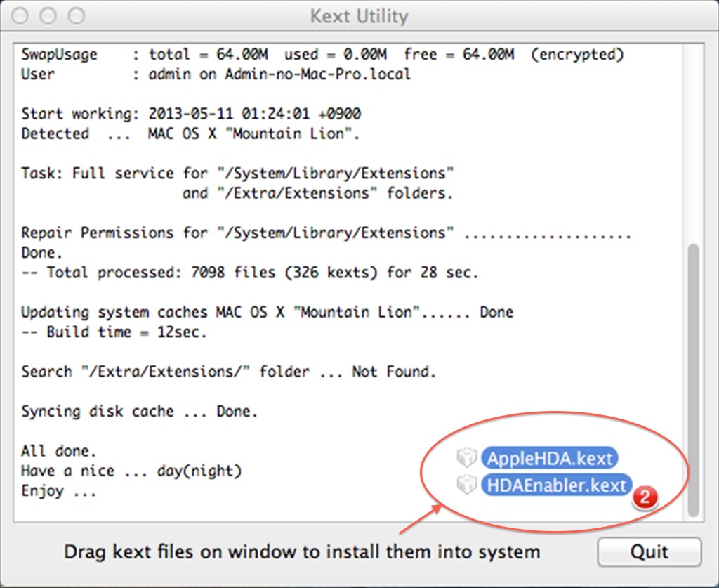
Task: Click the 'Search /Extra/Extensions/ folder' log line
Action: tap(228, 372)
